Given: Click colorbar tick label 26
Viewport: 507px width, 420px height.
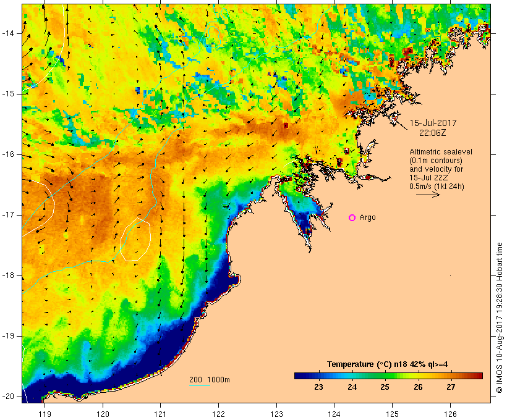Looking at the screenshot, I should point(418,387).
